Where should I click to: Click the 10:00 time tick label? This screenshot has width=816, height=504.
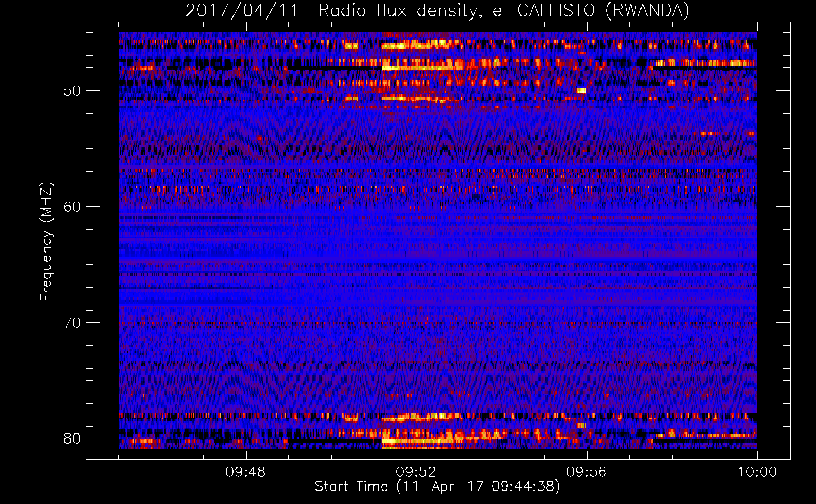757,472
